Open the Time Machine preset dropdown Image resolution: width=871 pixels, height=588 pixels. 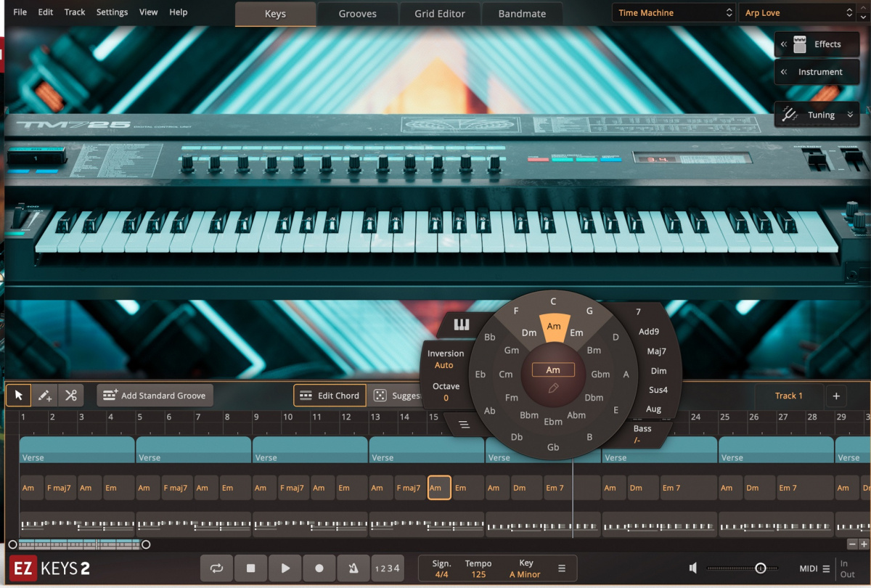[672, 12]
